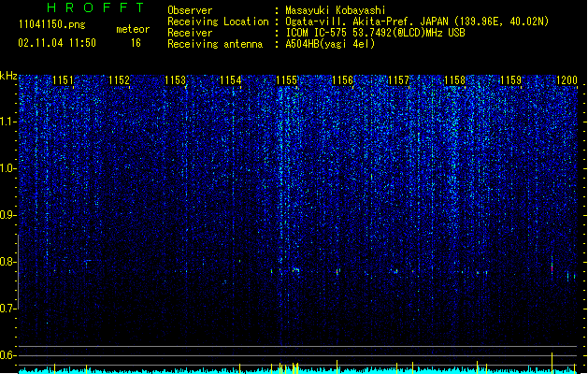Click the tallest yellow spike near 1200
Screen dimensions: 588x374
pyautogui.click(x=552, y=363)
